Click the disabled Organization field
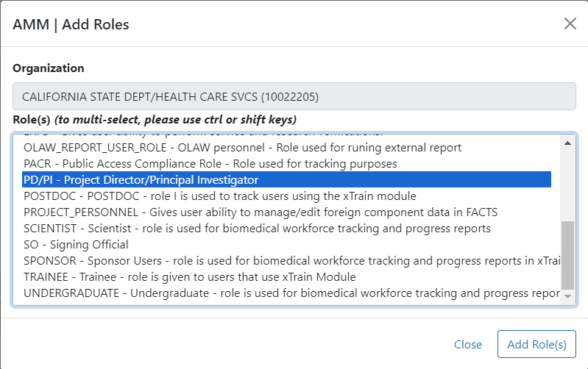The height and width of the screenshot is (369, 588). click(x=294, y=96)
